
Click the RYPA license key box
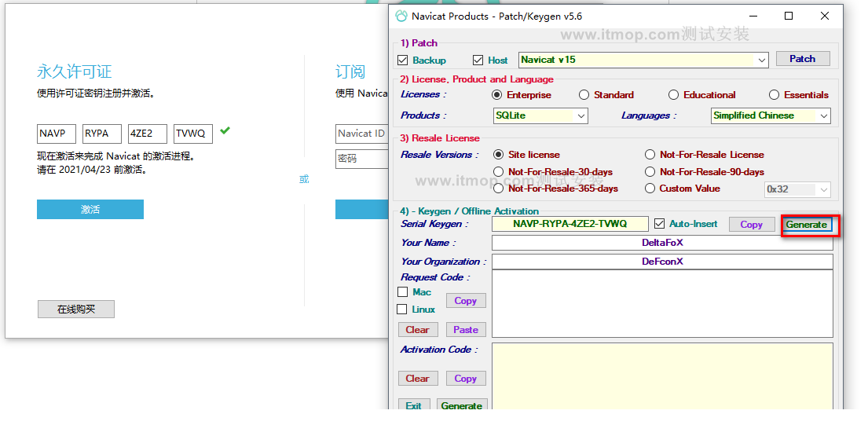coord(102,134)
